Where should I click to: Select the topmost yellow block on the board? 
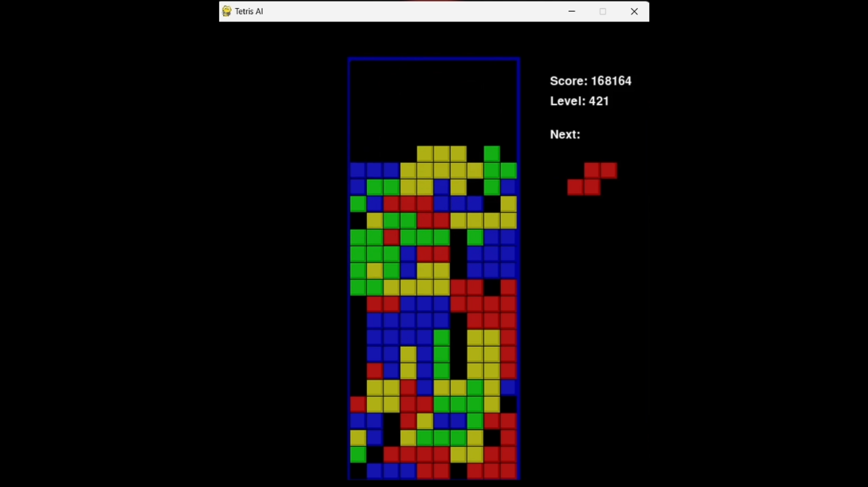coord(425,154)
